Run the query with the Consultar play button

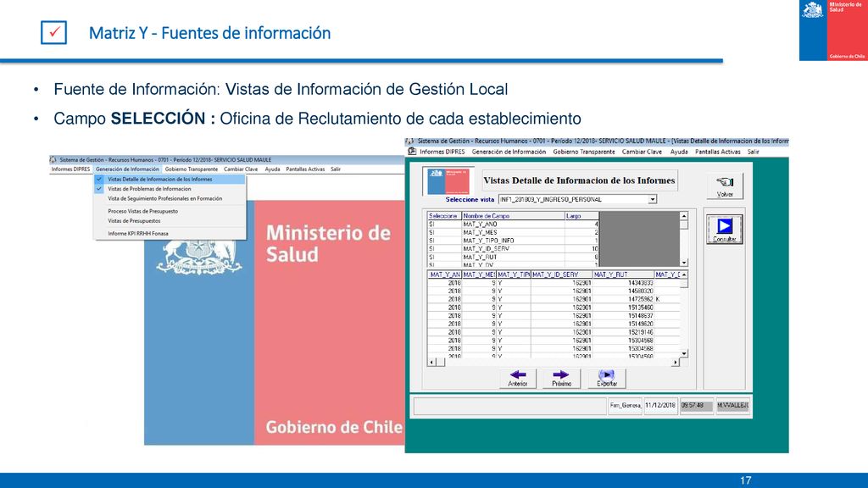725,229
